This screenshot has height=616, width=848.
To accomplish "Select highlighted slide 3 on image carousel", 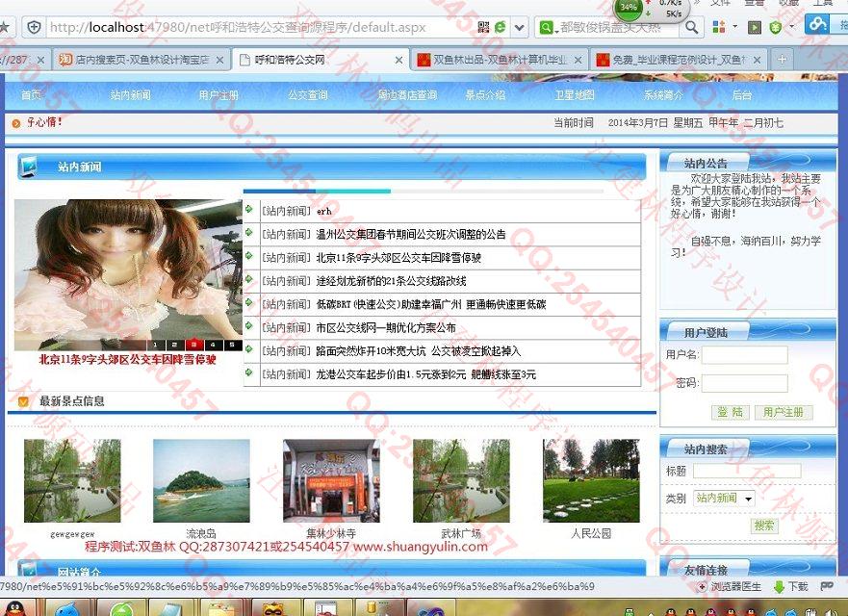I will (193, 345).
